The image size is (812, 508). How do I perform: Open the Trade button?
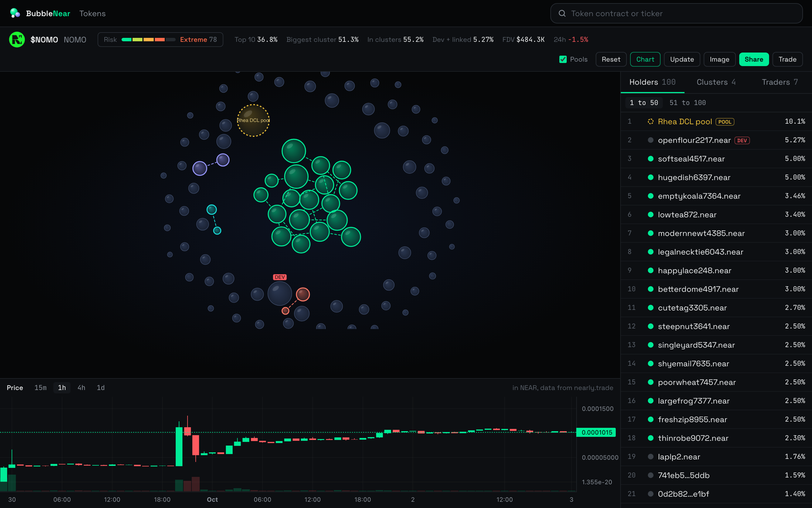(788, 59)
